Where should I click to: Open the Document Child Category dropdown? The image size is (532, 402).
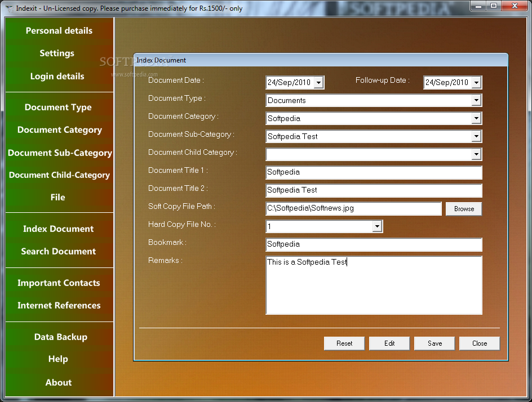tap(476, 154)
